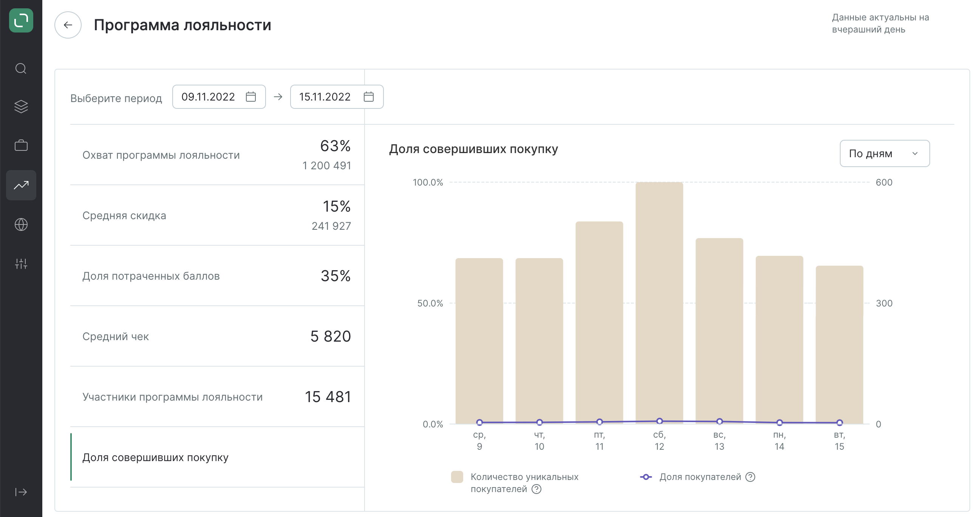Open the globe section in sidebar

click(21, 224)
